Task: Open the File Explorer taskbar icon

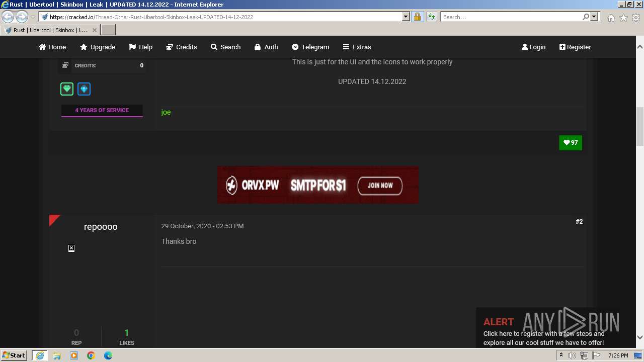Action: 57,355
